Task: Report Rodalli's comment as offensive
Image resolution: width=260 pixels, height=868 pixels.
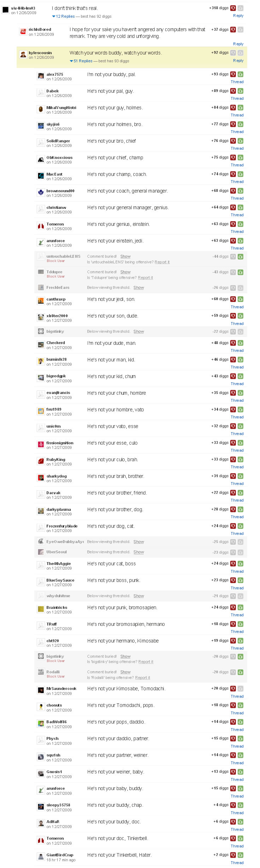Action: (143, 678)
